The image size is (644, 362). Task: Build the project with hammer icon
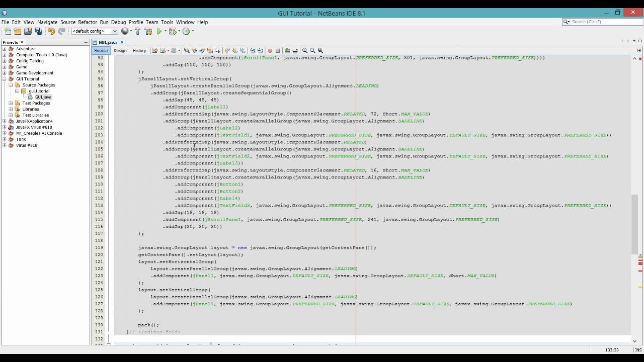[x=137, y=31]
